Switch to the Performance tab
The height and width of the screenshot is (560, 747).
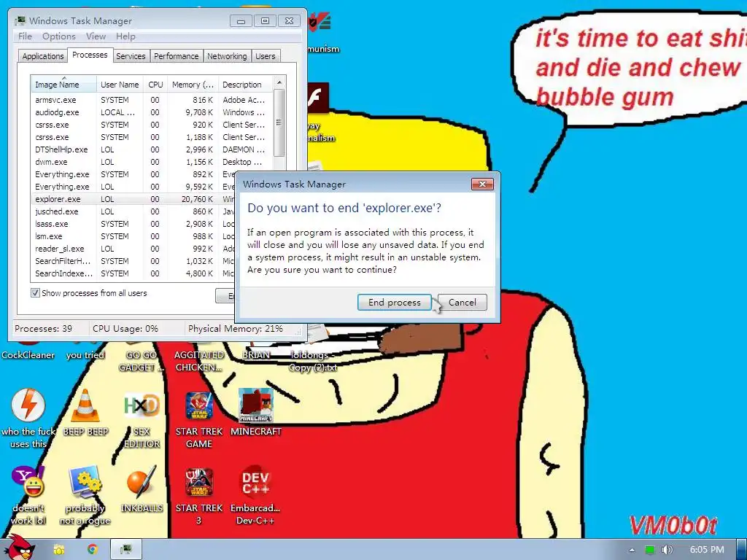point(177,56)
